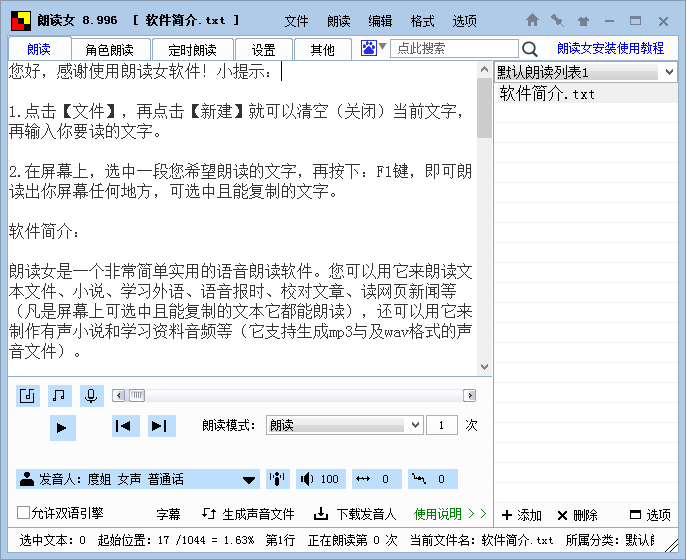The width and height of the screenshot is (686, 560).
Task: Click the 点此搜索 search field
Action: [454, 48]
